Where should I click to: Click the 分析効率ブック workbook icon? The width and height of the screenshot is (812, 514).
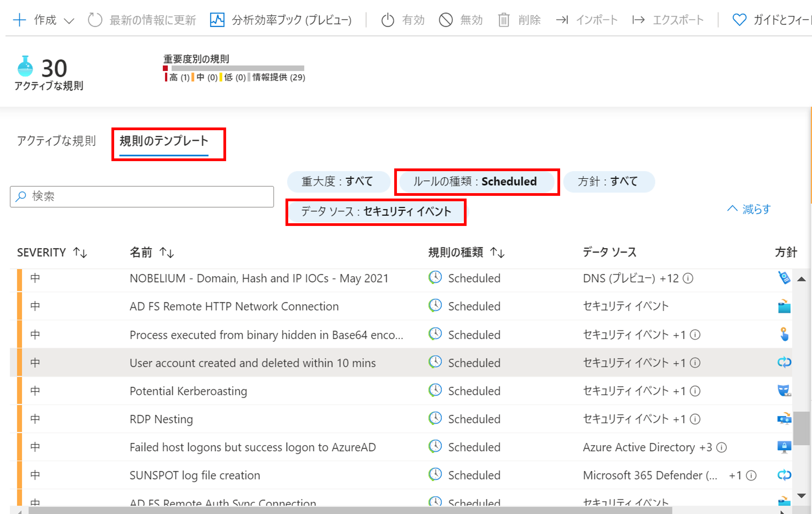[x=217, y=20]
